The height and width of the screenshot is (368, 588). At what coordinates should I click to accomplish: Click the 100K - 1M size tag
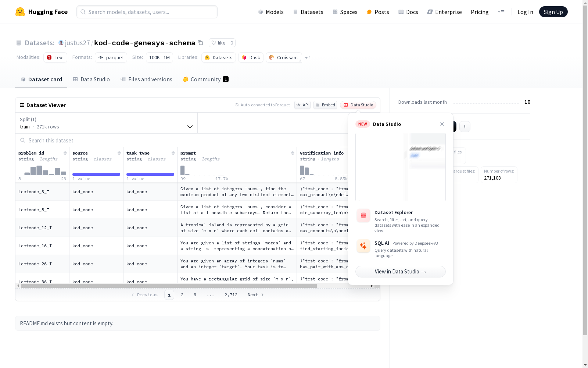tap(159, 57)
